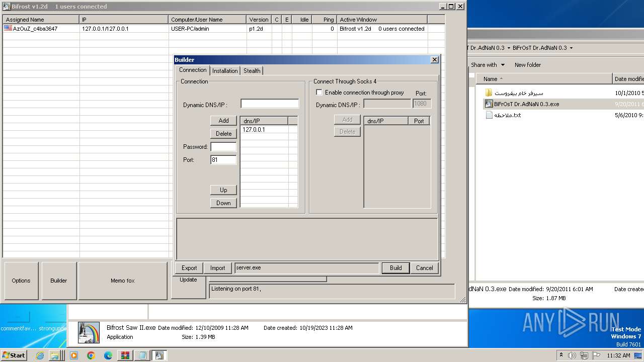Screen dimensions: 644x362
Task: Sort by IP column header
Action: pos(124,20)
